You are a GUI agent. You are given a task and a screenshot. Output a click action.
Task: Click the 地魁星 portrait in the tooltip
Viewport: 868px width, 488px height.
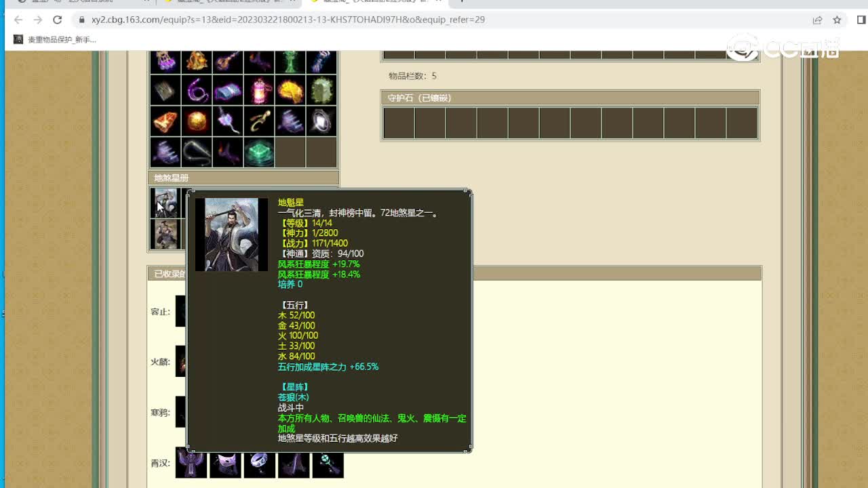pos(231,235)
